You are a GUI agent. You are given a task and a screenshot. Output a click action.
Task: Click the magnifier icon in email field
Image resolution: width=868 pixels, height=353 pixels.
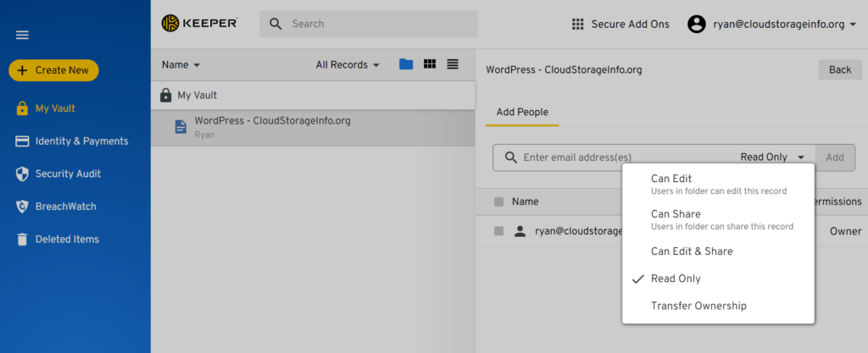pos(511,157)
